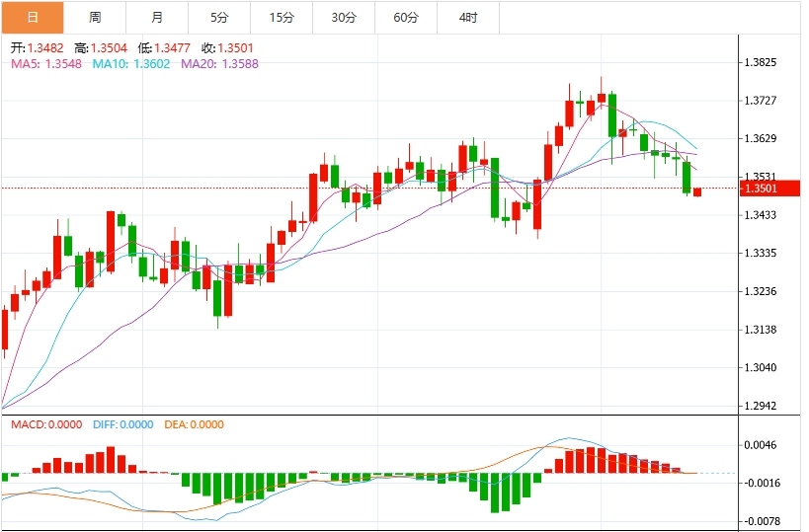Select the 4时 timeframe tab
This screenshot has width=809, height=532.
(x=468, y=18)
